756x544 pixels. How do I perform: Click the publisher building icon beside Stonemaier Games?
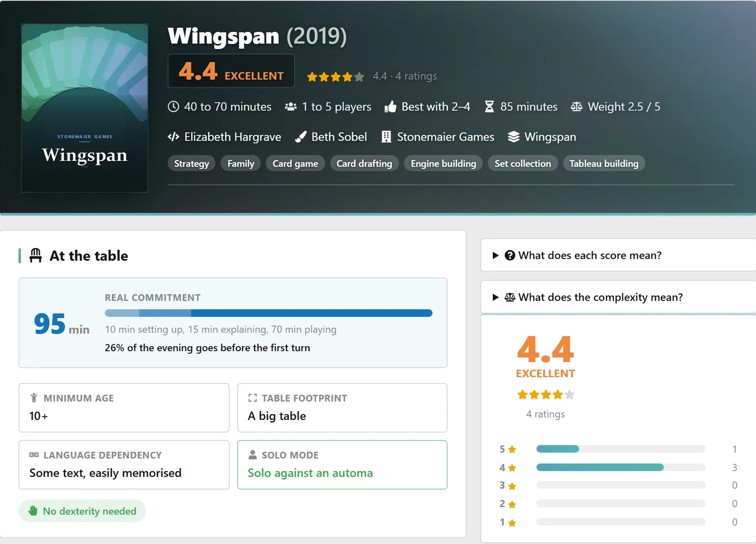point(386,137)
